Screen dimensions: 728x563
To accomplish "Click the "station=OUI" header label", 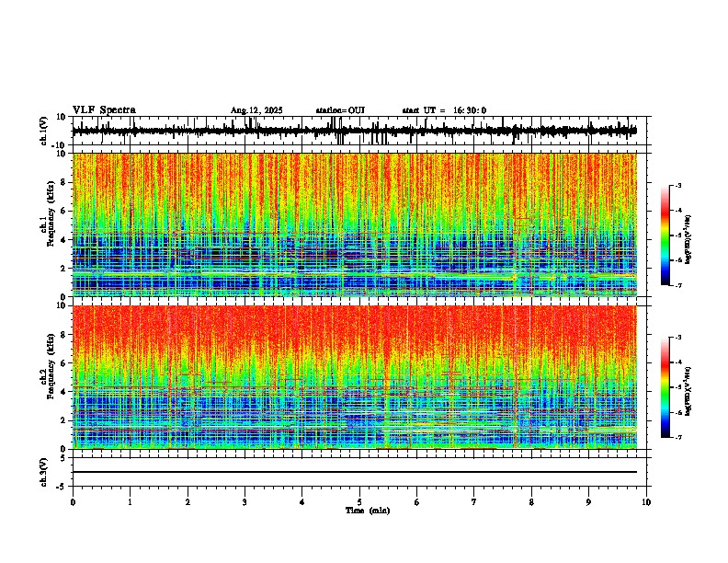I will [x=340, y=110].
